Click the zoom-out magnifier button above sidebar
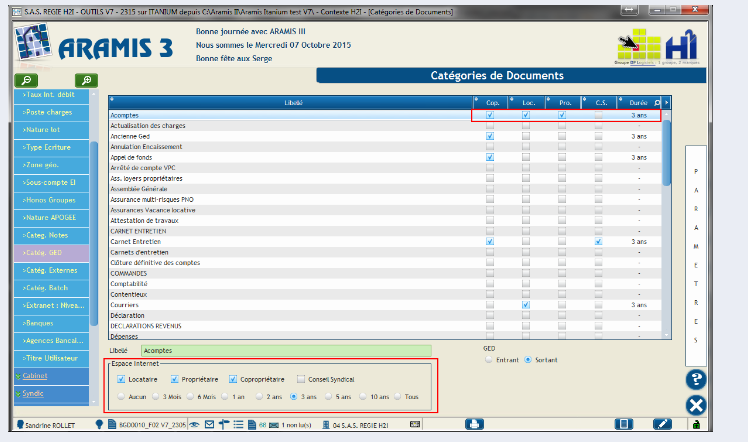Image resolution: width=748 pixels, height=442 pixels. pos(27,80)
